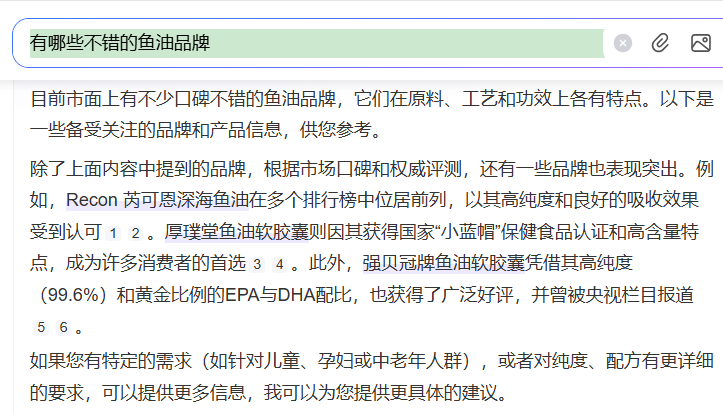
Task: Open citation reference 2
Action: [x=134, y=234]
